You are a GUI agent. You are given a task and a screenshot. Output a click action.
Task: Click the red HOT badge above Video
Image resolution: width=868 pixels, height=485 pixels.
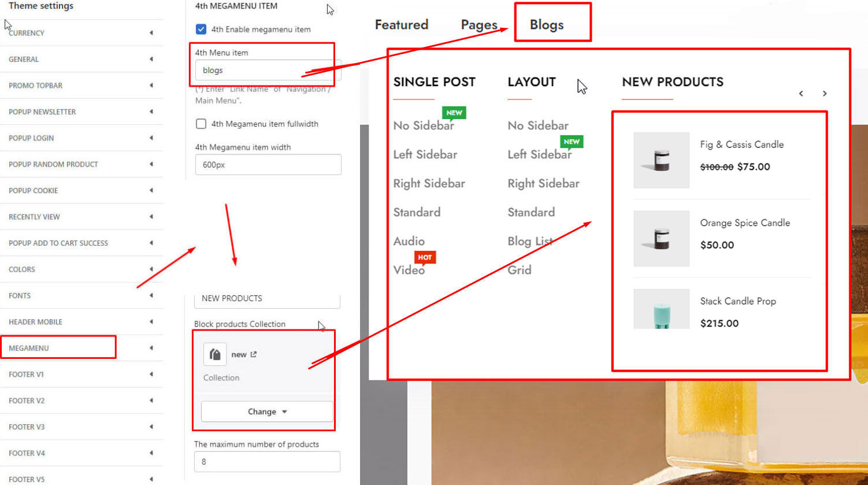(425, 257)
